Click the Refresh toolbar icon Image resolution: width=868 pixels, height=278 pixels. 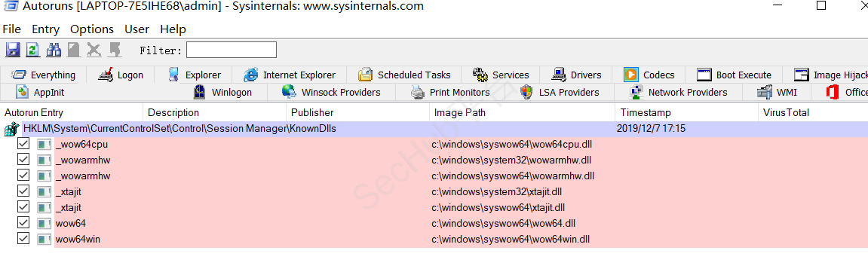pos(33,50)
